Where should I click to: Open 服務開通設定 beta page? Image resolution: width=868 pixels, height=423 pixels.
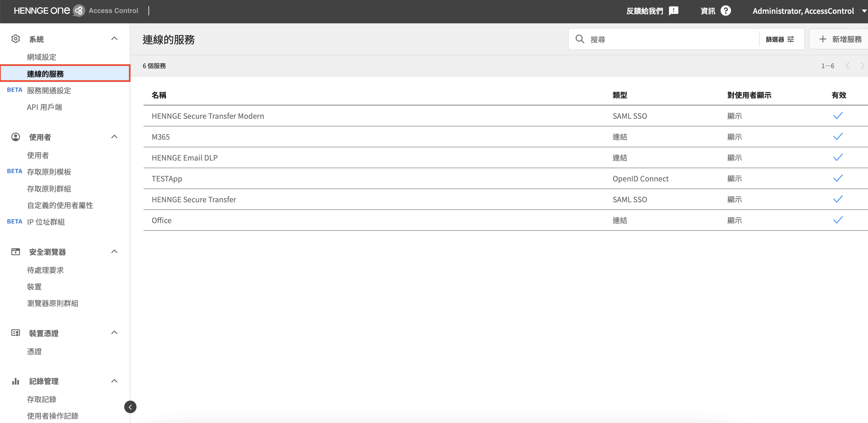pyautogui.click(x=49, y=91)
